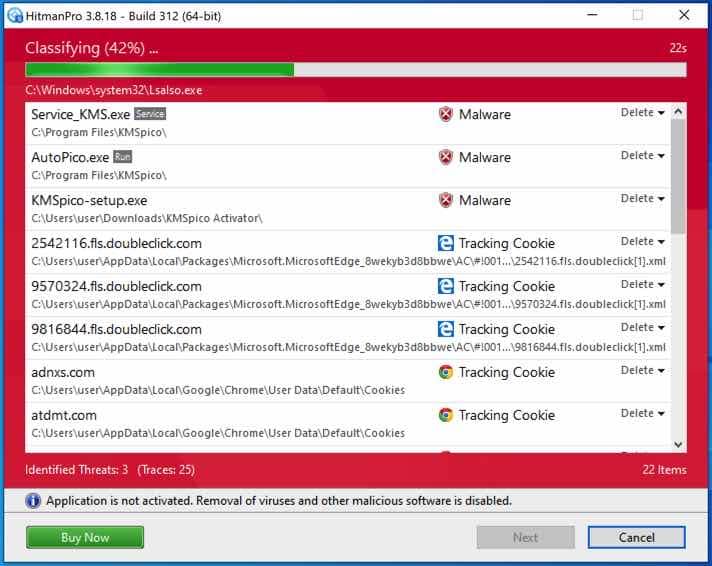The image size is (712, 566).
Task: Click the Edge icon beside 2542116.fls.doubleclick.com
Action: click(x=445, y=243)
